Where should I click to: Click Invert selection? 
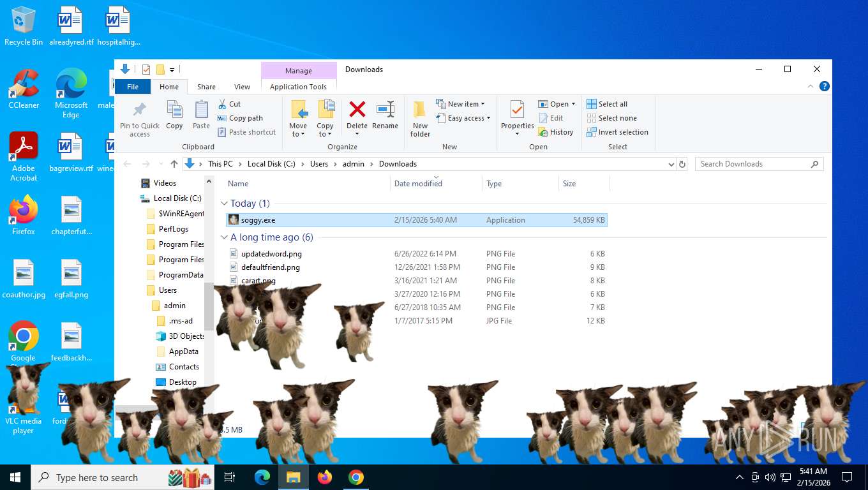click(x=617, y=132)
